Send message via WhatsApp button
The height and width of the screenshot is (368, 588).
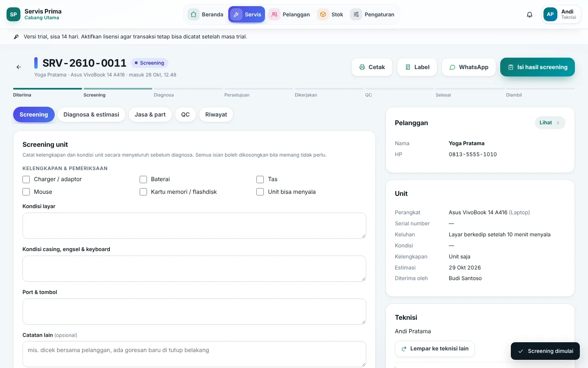point(469,67)
